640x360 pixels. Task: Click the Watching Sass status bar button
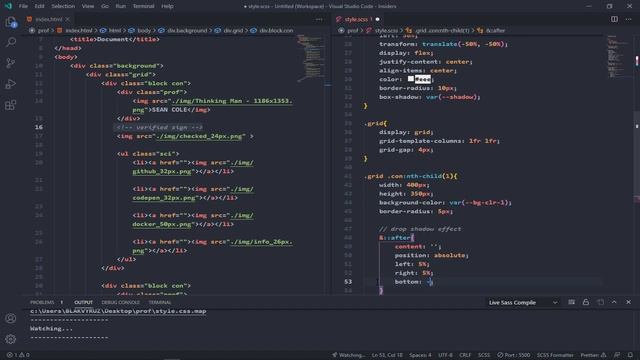tap(348, 355)
